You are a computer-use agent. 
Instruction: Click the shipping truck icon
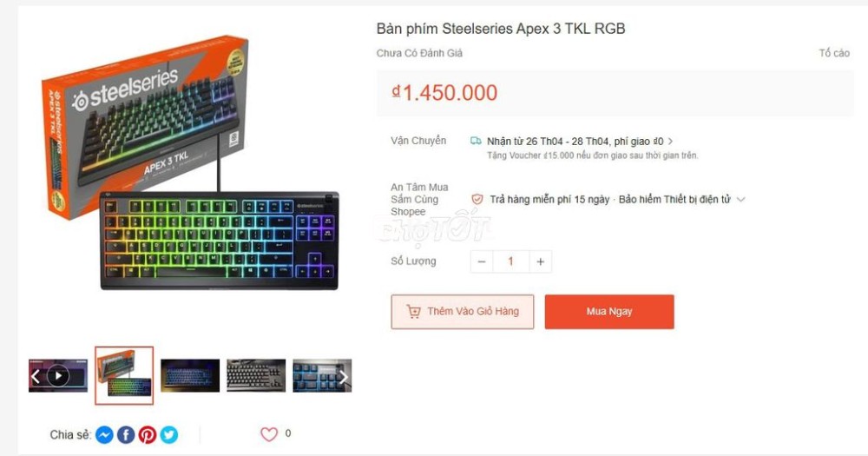tap(476, 141)
